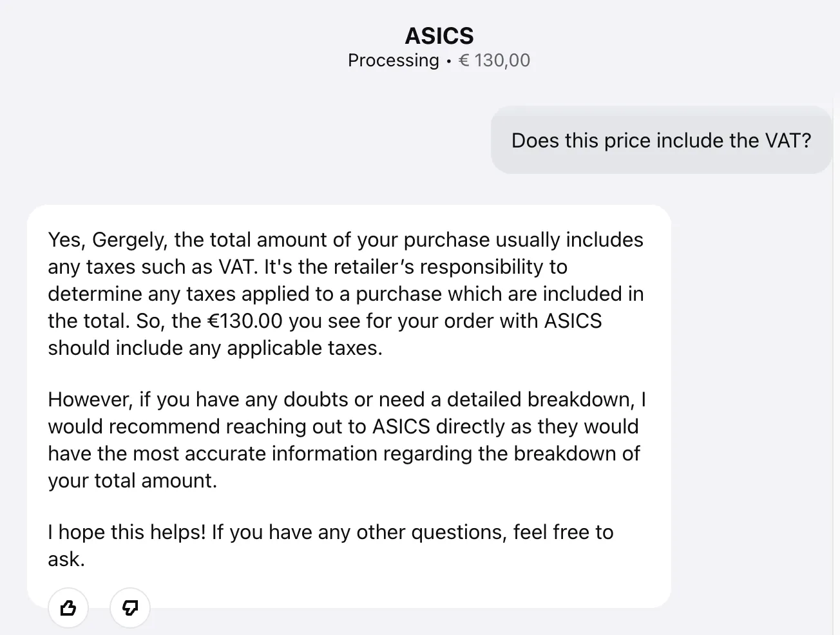Viewport: 840px width, 635px height.
Task: Give the assistant reply a thumbs up
Action: [x=68, y=607]
